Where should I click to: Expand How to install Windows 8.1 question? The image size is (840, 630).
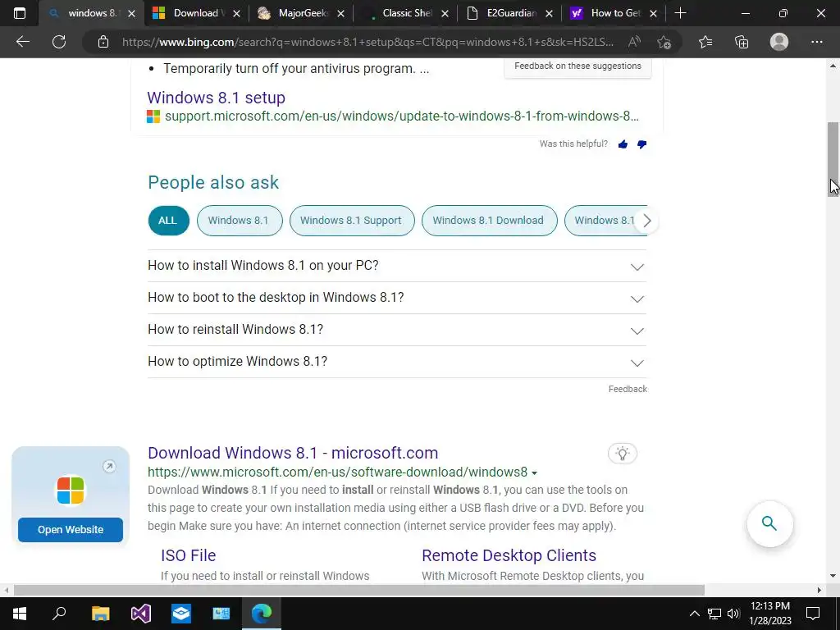pyautogui.click(x=397, y=266)
